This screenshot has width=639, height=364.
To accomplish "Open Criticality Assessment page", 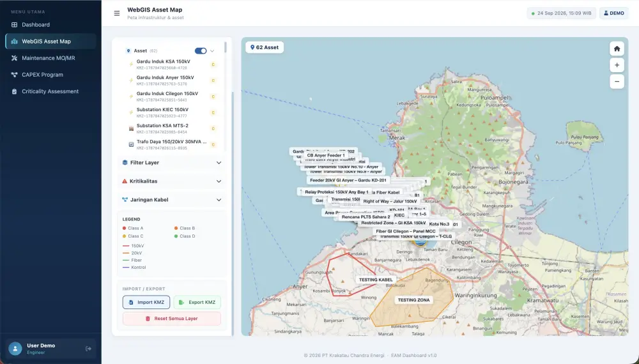I will (51, 91).
